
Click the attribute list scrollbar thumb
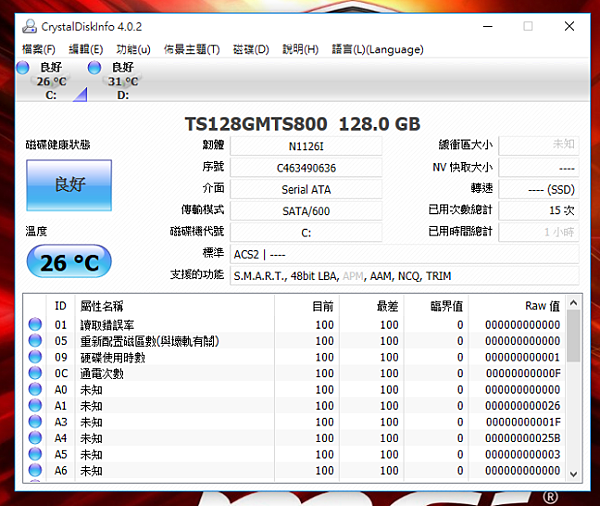click(x=573, y=336)
